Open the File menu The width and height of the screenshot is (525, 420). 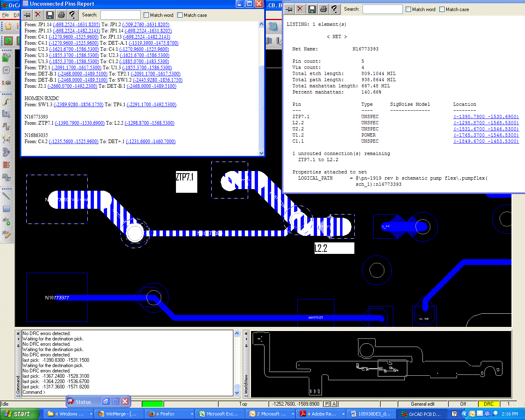(x=5, y=15)
